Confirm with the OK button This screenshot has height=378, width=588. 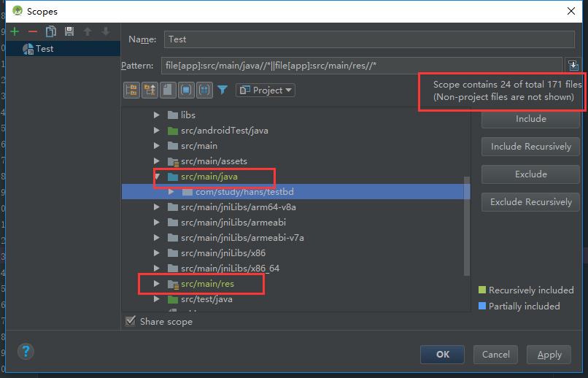click(443, 355)
